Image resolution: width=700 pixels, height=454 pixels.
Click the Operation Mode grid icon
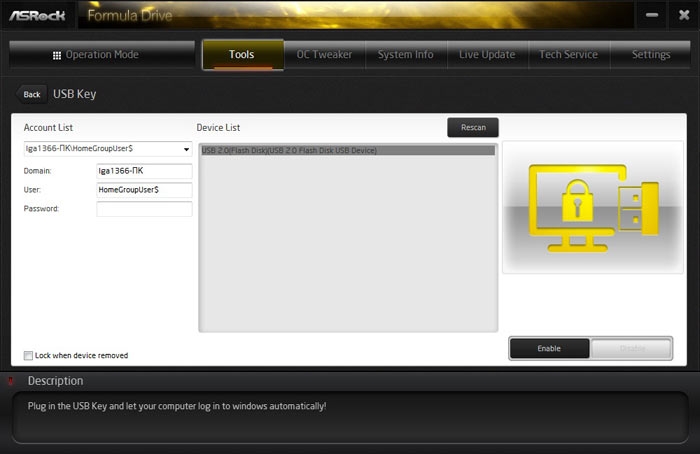(57, 55)
